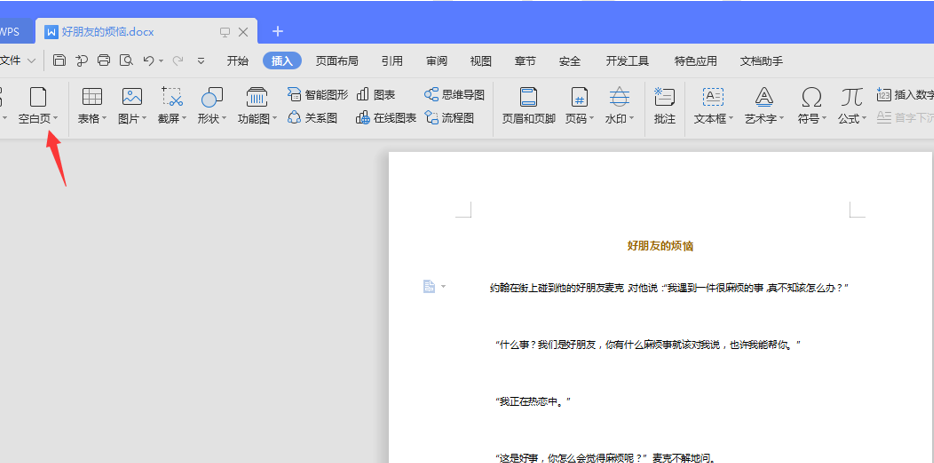Switch to the 引用 tab
Screen dimensions: 934x463
tap(392, 61)
